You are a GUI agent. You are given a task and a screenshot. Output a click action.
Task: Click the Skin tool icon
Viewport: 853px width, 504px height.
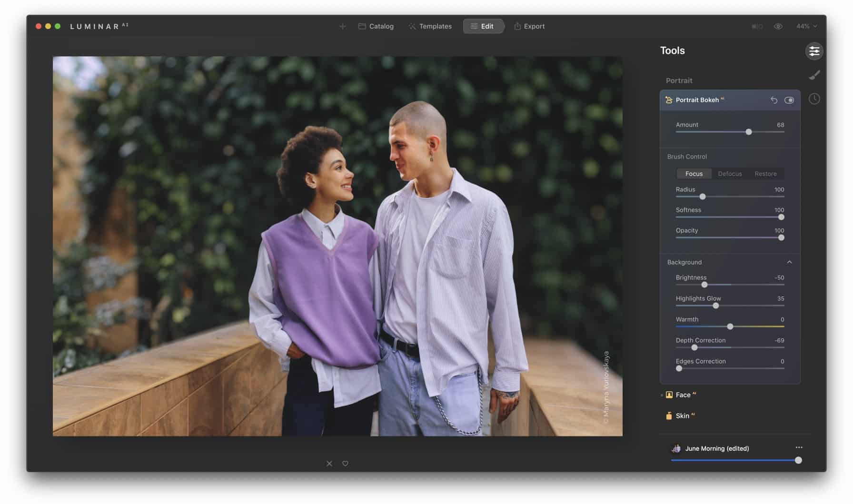[669, 416]
